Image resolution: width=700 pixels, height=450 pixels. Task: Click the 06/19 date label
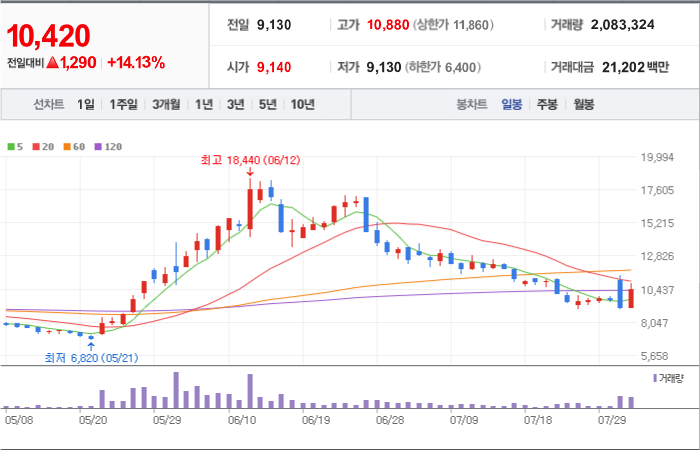tap(316, 420)
